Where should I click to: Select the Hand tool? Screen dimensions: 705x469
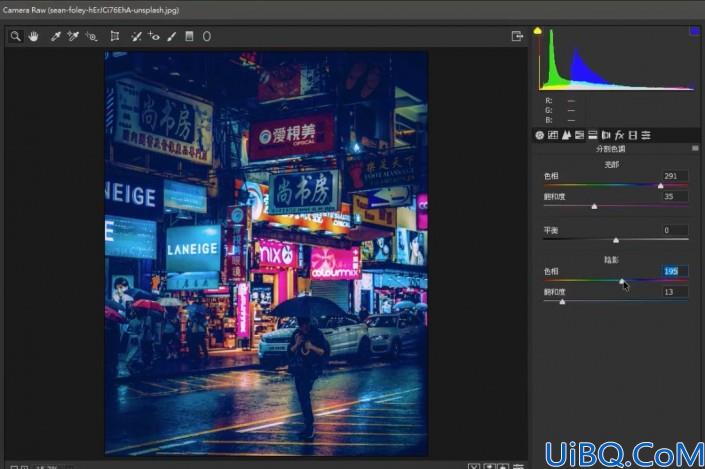click(x=33, y=36)
